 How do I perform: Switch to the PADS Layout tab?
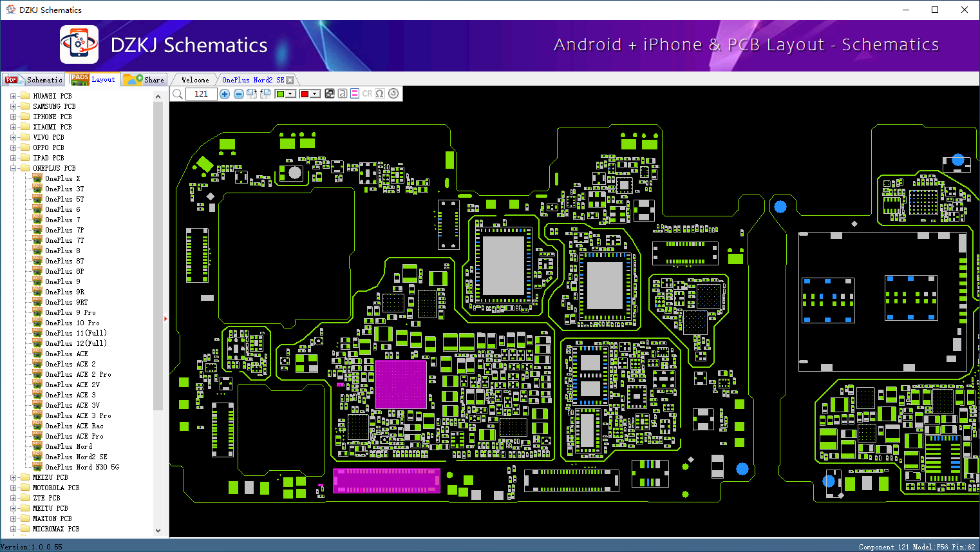coord(93,79)
